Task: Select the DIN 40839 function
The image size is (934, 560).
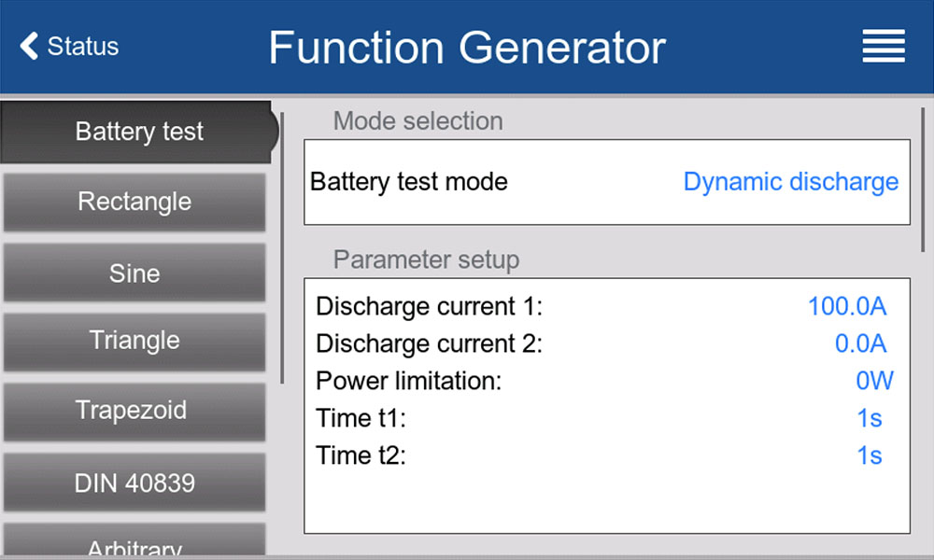Action: pyautogui.click(x=134, y=483)
